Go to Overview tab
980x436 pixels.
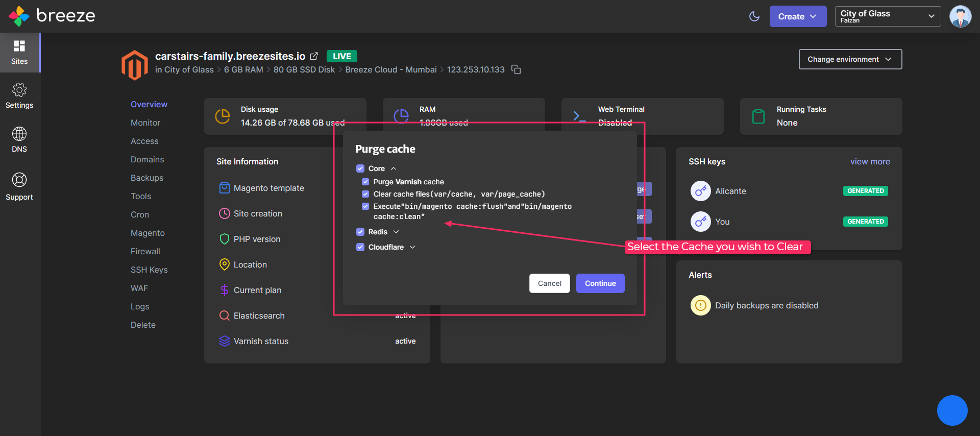(x=149, y=104)
